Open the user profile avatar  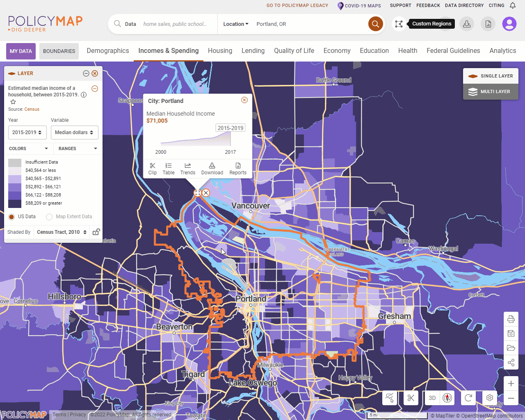[x=509, y=24]
